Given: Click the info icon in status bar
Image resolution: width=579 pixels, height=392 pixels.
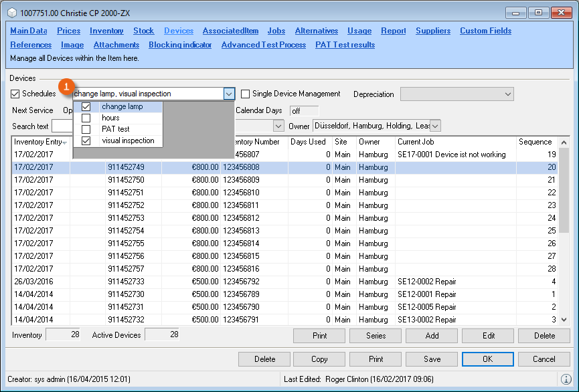Looking at the screenshot, I should pos(566,379).
